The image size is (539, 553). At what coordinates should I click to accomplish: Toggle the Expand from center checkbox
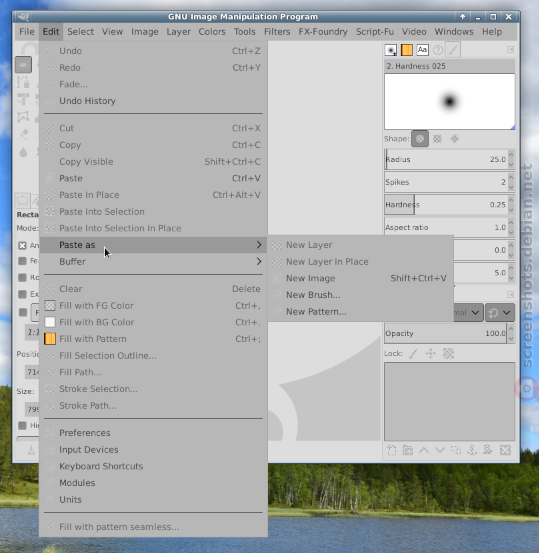tap(23, 294)
